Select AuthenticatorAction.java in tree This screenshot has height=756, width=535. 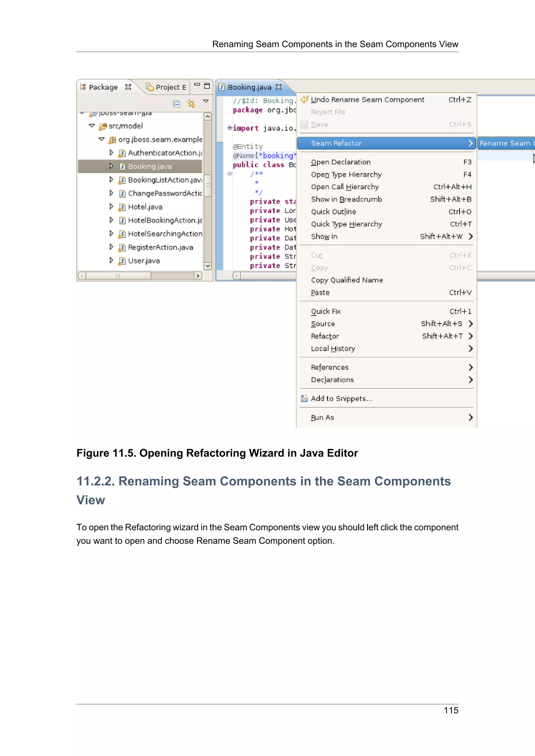click(165, 153)
